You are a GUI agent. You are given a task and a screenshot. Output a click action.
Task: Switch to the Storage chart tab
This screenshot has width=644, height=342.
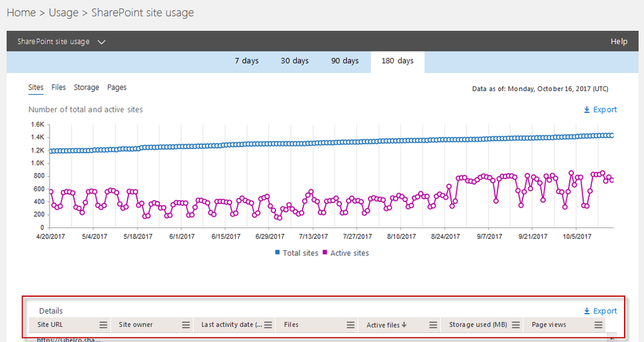tap(86, 88)
